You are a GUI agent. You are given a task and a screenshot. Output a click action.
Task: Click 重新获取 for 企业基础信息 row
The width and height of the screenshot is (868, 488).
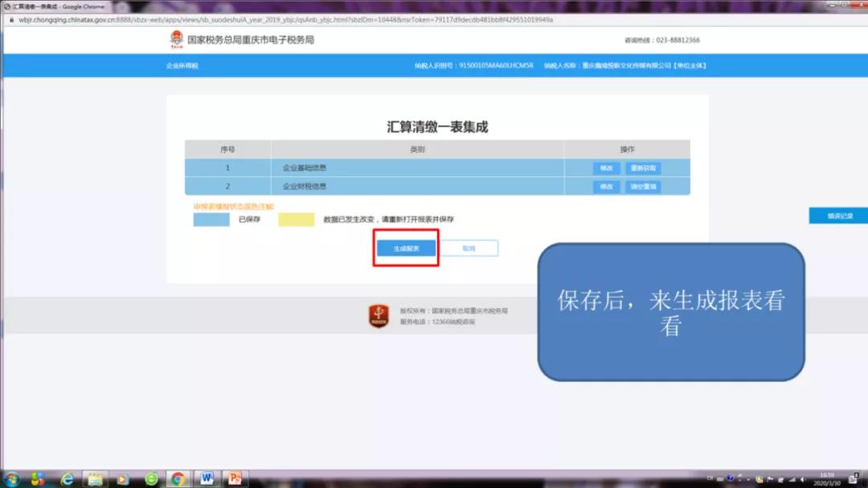coord(643,169)
